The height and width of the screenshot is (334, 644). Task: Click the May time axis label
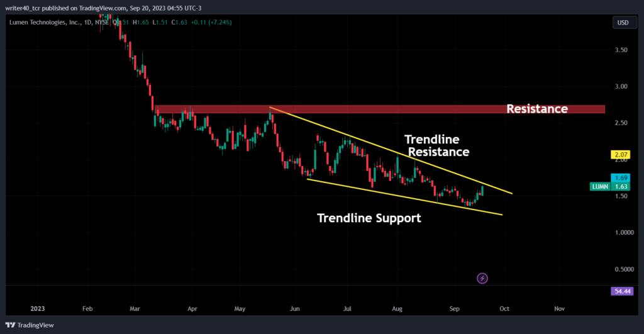[240, 309]
